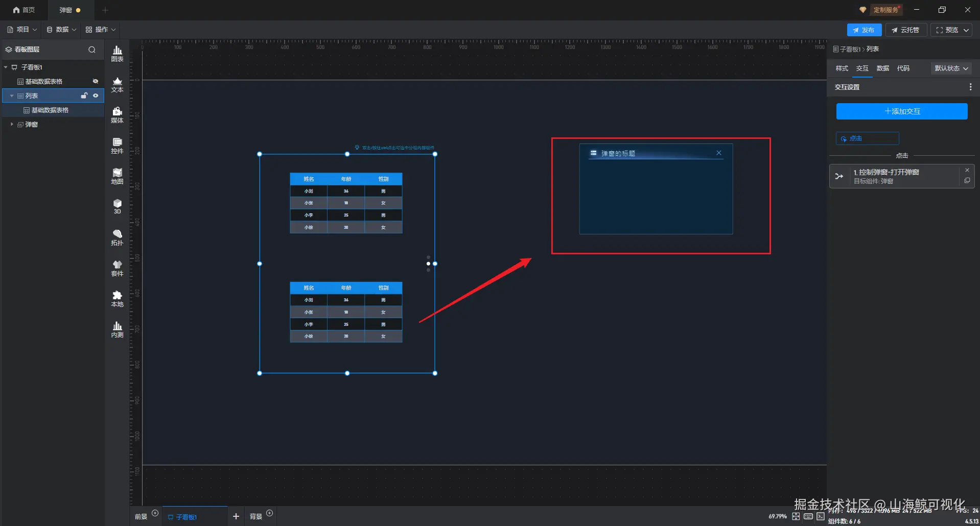Click the 发布 publish button
Image resolution: width=980 pixels, height=526 pixels.
[864, 30]
